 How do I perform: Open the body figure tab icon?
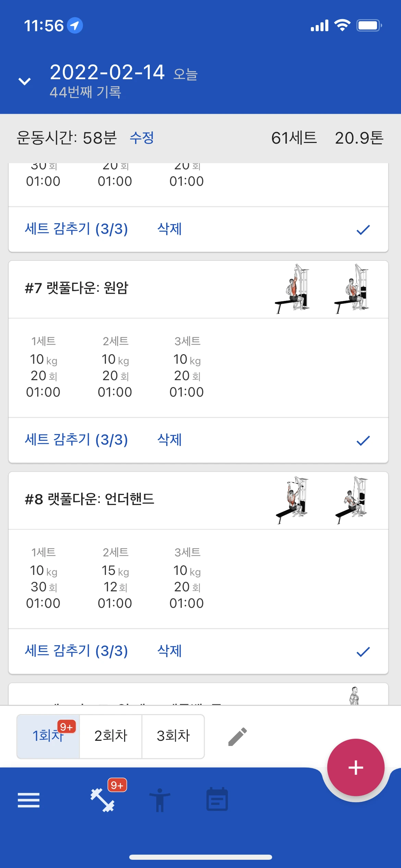pos(160,800)
